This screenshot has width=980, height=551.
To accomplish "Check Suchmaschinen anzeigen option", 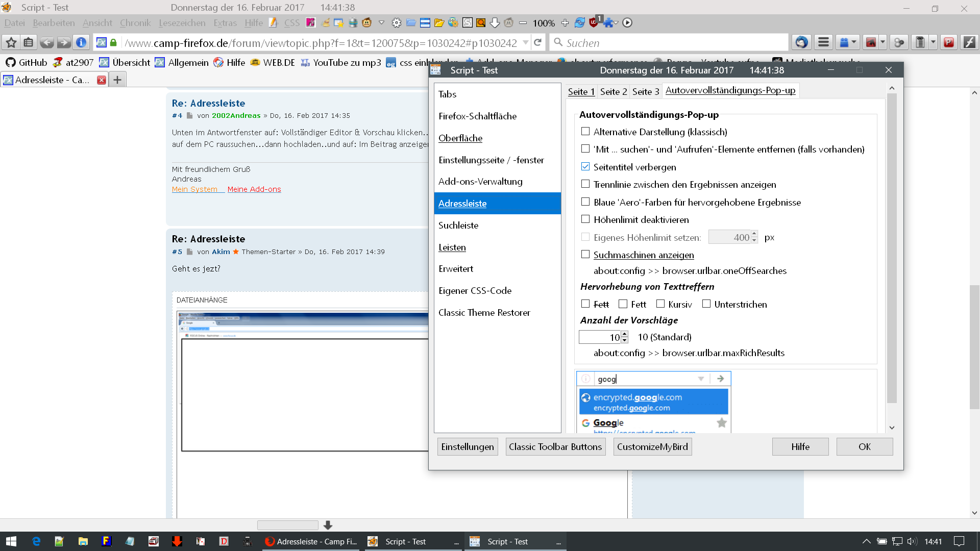I will coord(585,255).
